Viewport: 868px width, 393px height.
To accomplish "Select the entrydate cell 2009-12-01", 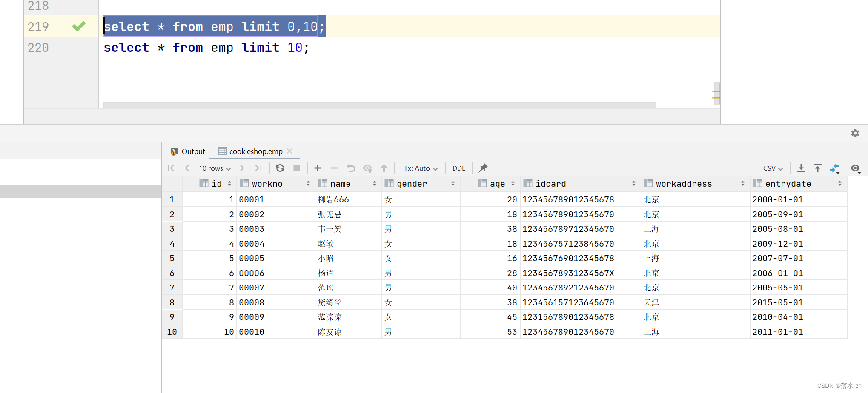I will point(798,244).
